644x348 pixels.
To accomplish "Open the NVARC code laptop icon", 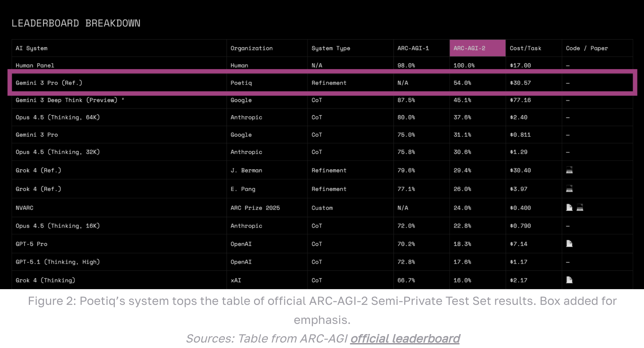I will pos(580,207).
